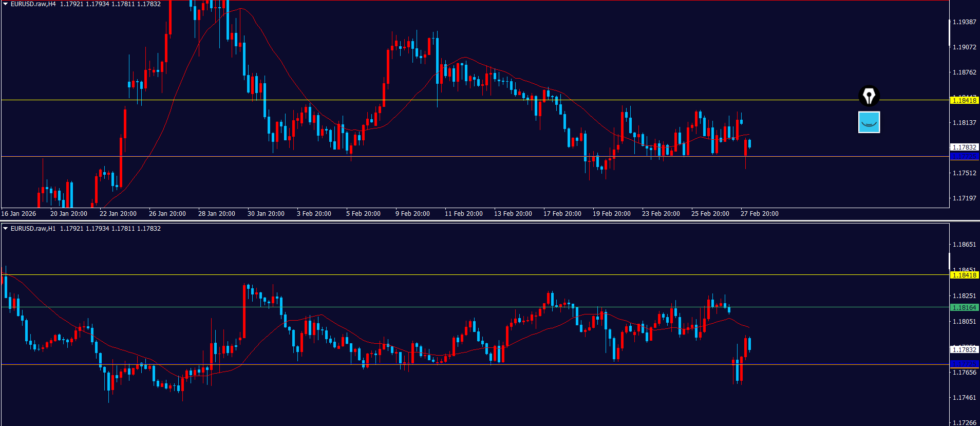Click the EURUSD.raw,H4 chart title text
This screenshot has height=426, width=980.
[x=33, y=4]
